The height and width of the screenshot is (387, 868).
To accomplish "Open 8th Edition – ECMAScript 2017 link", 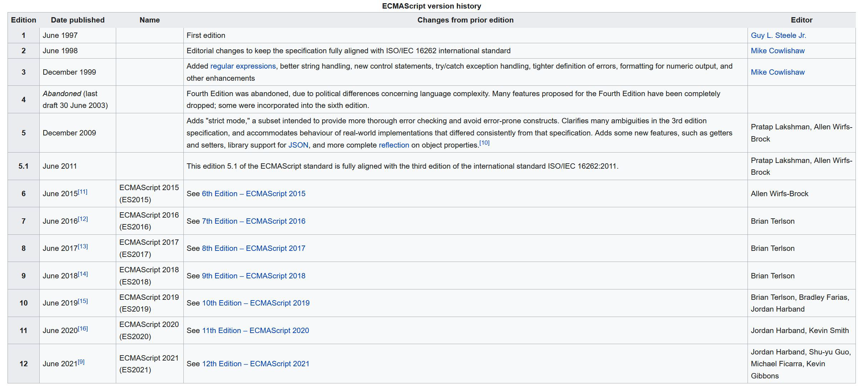I will [253, 248].
